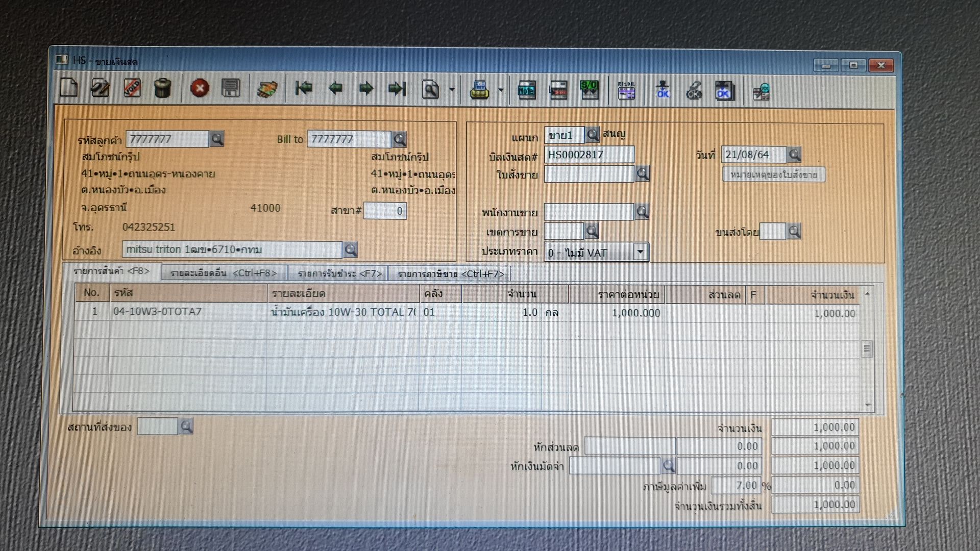Image resolution: width=980 pixels, height=551 pixels.
Task: Look up salesperson with พนักงานขาย magnifier
Action: (642, 211)
